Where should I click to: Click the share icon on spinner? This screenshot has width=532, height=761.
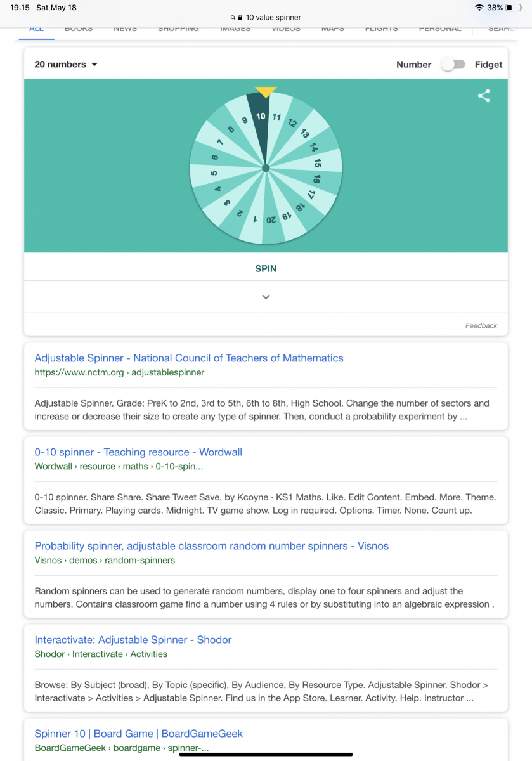[484, 96]
